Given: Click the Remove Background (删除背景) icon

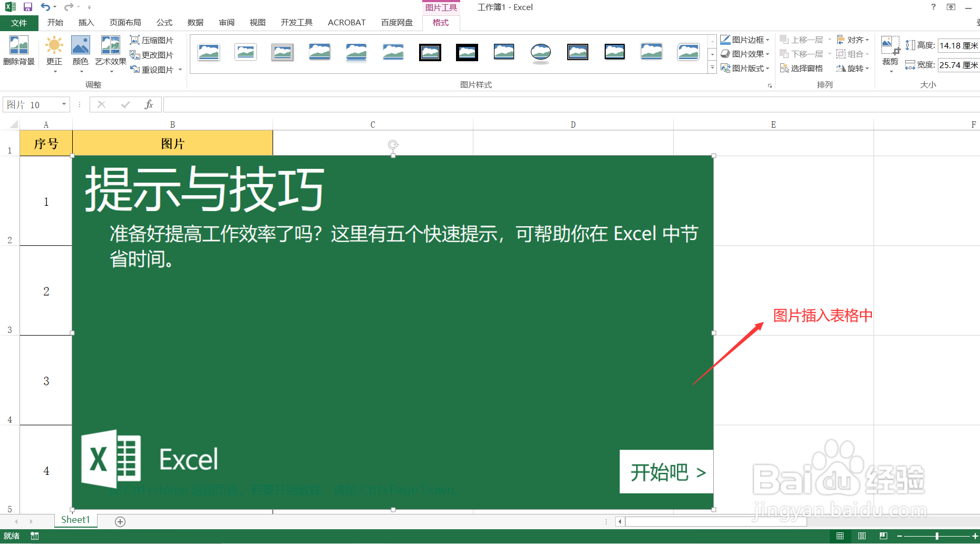Looking at the screenshot, I should pyautogui.click(x=19, y=45).
